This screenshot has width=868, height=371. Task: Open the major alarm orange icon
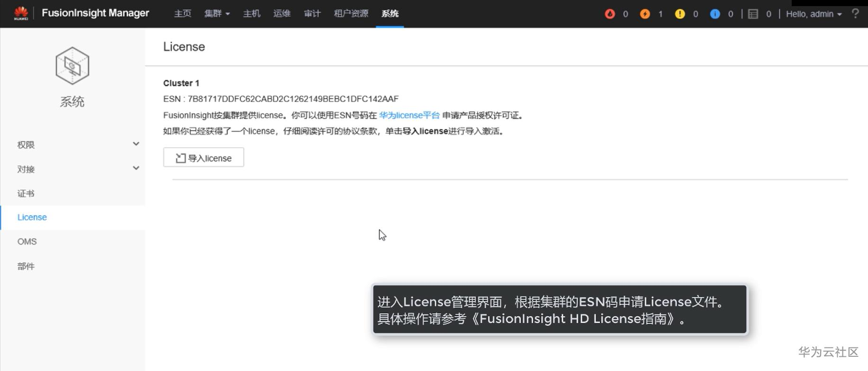645,14
